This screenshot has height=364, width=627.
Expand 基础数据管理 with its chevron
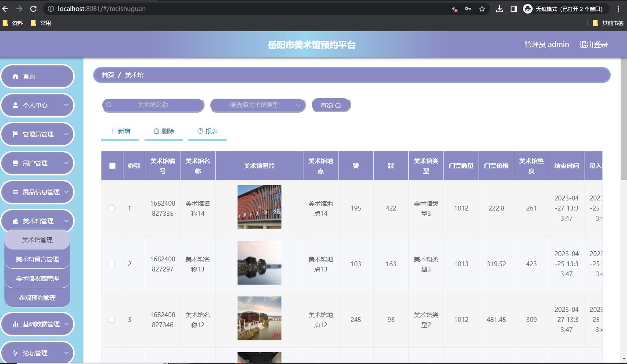(66, 324)
